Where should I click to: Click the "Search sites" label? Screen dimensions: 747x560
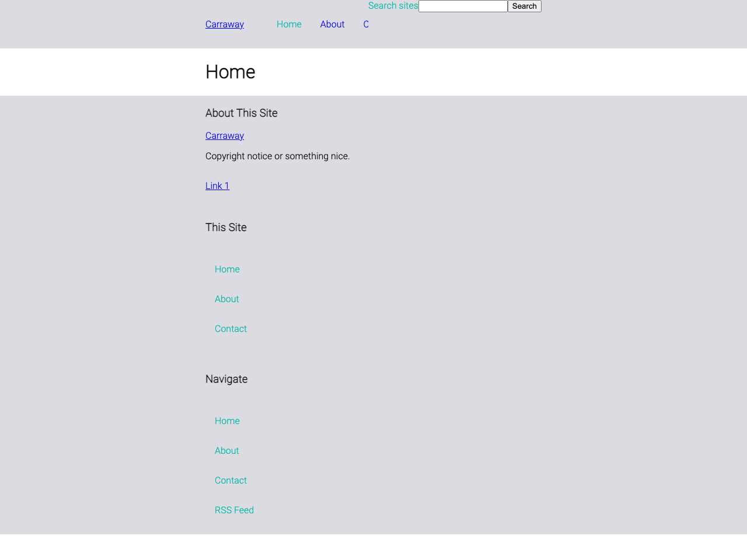click(393, 6)
